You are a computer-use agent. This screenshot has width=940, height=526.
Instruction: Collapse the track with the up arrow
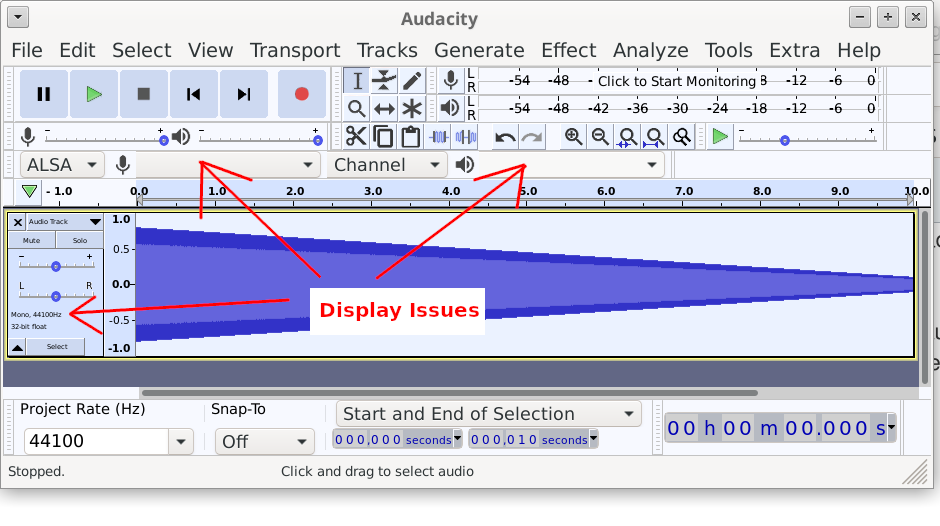pyautogui.click(x=18, y=347)
